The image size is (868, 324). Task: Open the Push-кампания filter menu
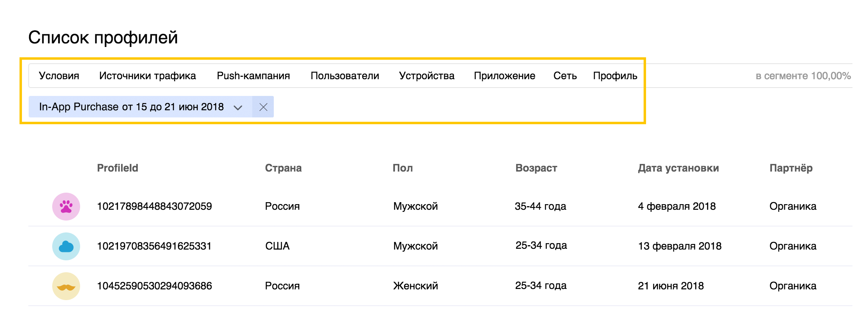click(x=253, y=76)
